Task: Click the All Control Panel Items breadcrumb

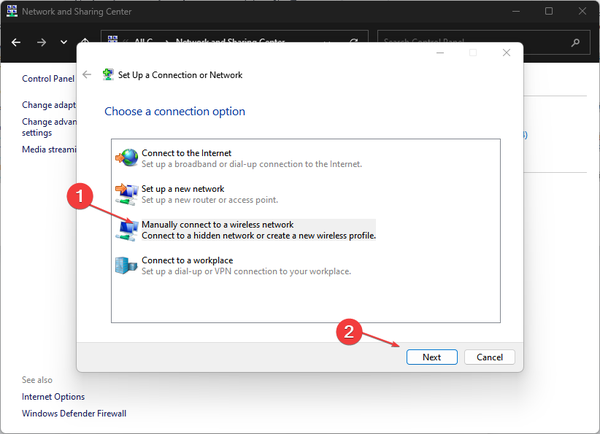Action: [x=146, y=43]
